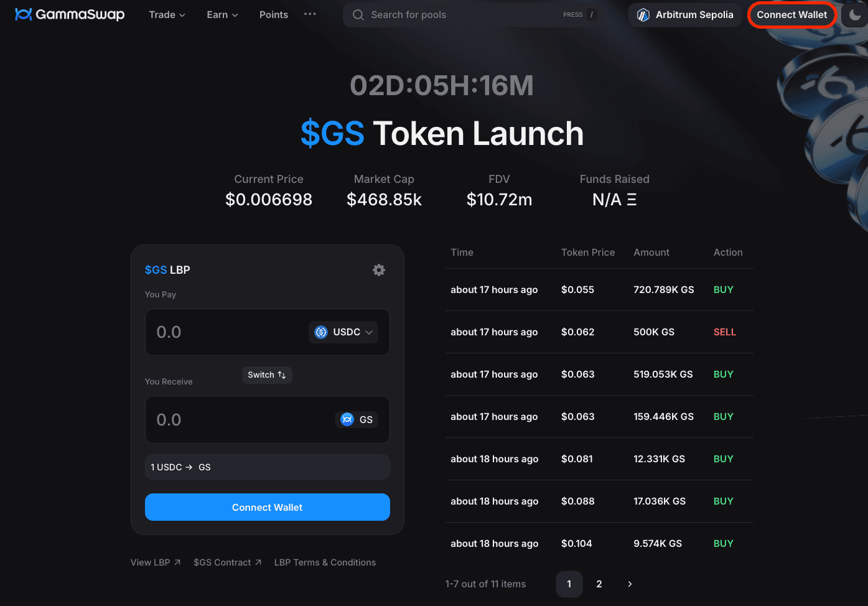Click the $0.104 token price
This screenshot has width=868, height=606.
pyautogui.click(x=577, y=544)
